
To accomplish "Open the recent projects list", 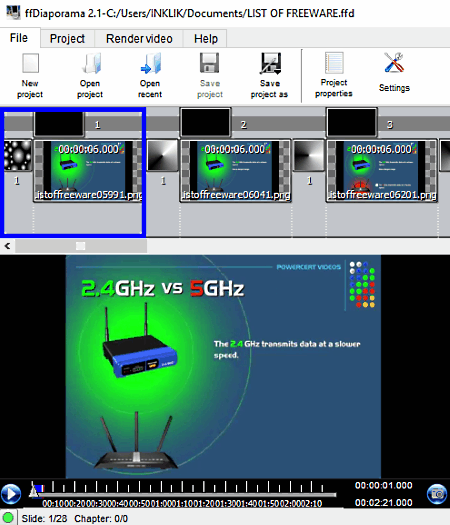I will tap(150, 63).
